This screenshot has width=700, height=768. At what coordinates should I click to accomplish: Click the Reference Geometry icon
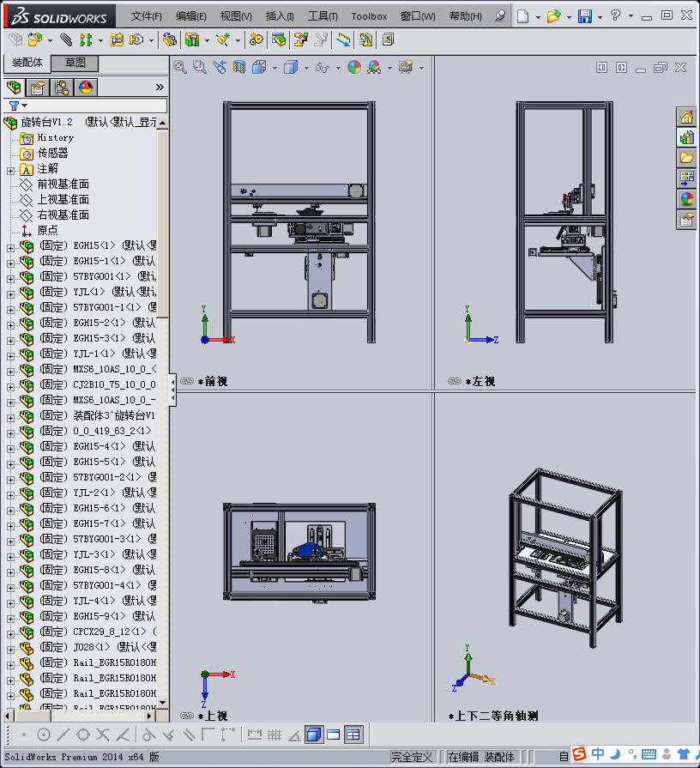click(x=223, y=39)
